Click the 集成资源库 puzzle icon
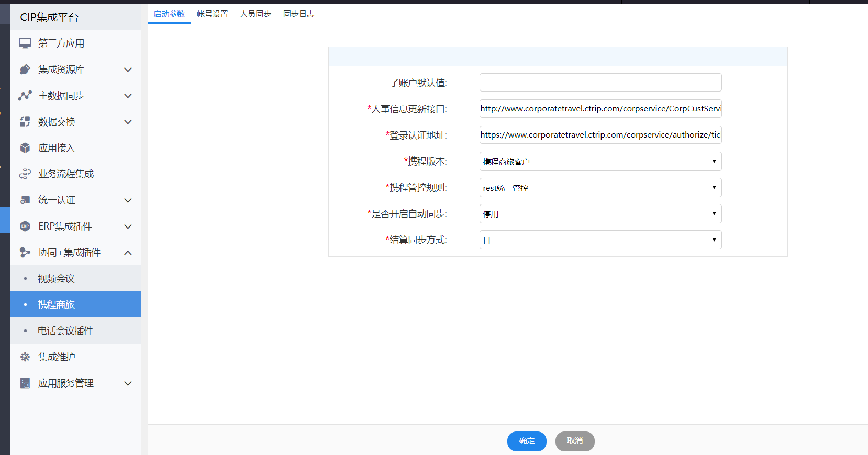Viewport: 868px width, 455px height. (25, 70)
